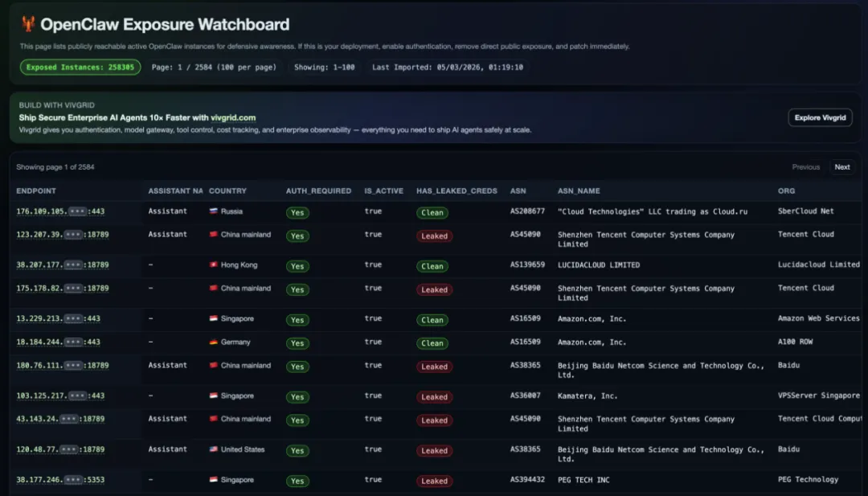Click the AS139659 cell

527,265
